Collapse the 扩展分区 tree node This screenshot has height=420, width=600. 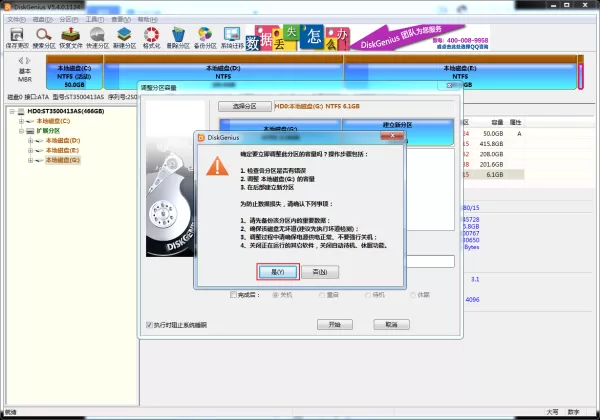click(21, 131)
